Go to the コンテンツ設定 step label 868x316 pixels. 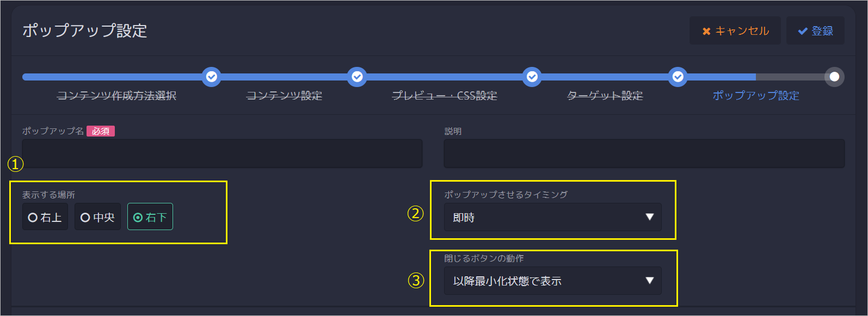(284, 96)
